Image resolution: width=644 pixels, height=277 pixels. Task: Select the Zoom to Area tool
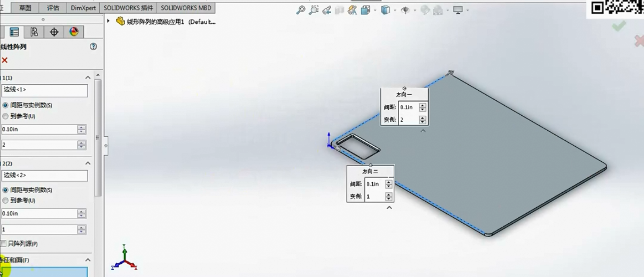coord(314,10)
